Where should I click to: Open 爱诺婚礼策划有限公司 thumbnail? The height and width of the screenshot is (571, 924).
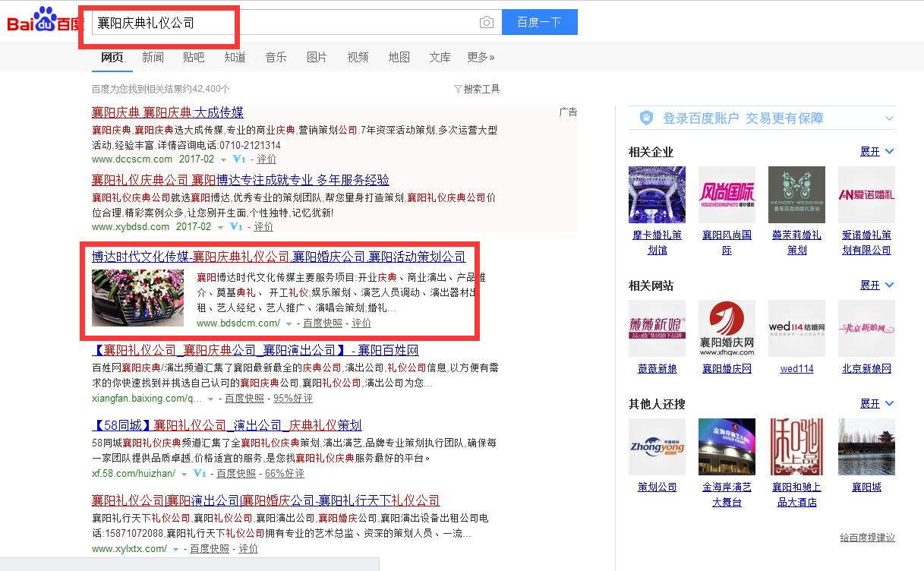(866, 194)
